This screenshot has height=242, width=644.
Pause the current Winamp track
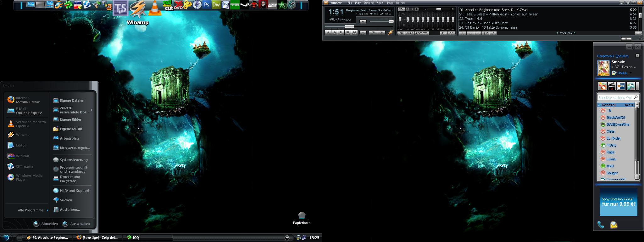point(341,32)
